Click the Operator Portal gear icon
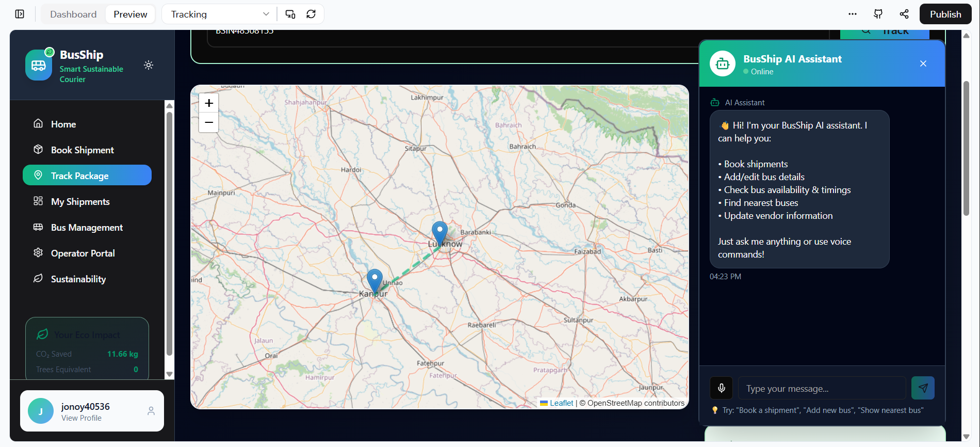This screenshot has width=980, height=447. pos(38,252)
